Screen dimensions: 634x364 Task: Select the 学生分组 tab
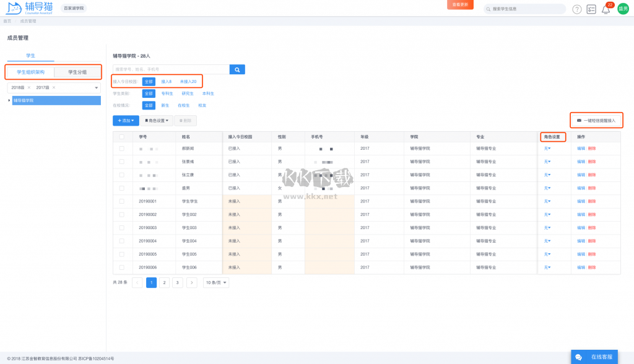pos(77,72)
